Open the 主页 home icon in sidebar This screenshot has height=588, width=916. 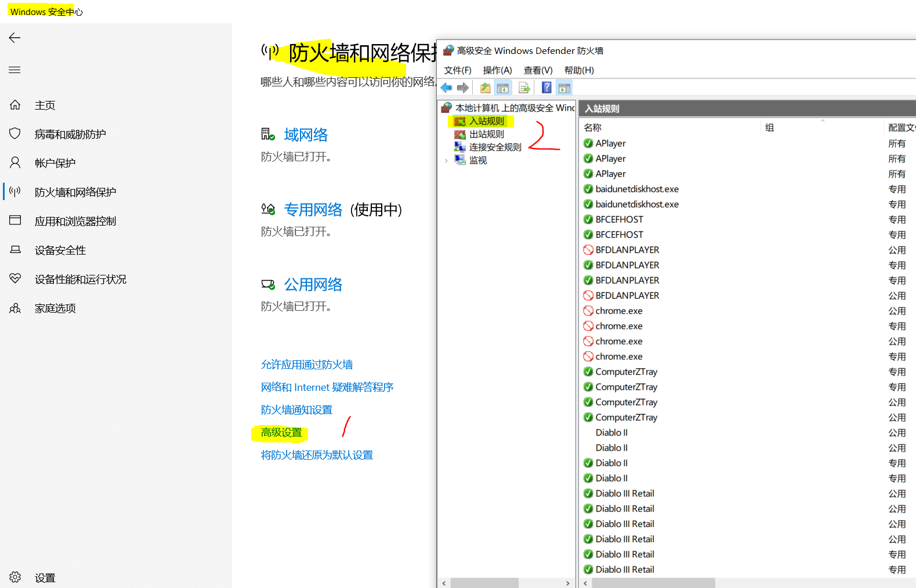click(x=15, y=105)
